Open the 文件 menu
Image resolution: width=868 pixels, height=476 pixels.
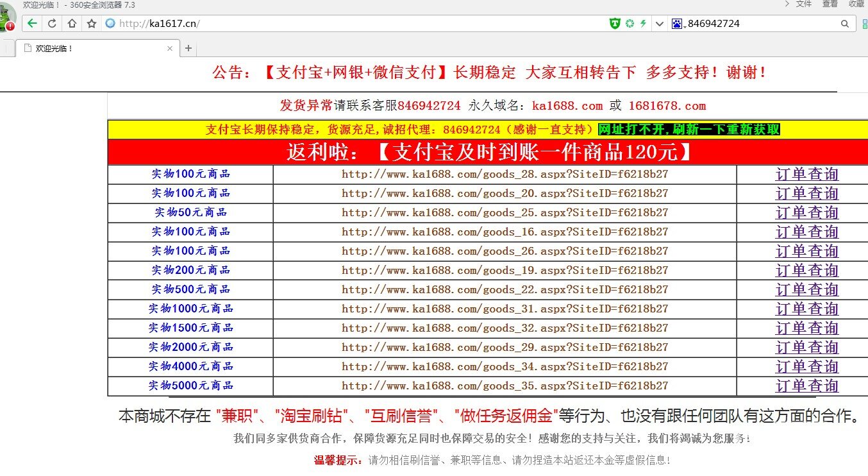(803, 4)
